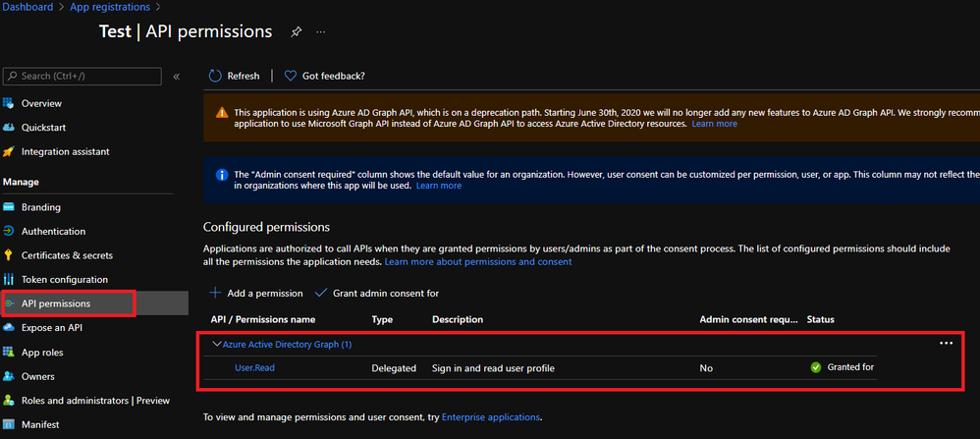This screenshot has width=980, height=439.
Task: Click the Refresh circular arrow icon
Action: click(x=215, y=76)
